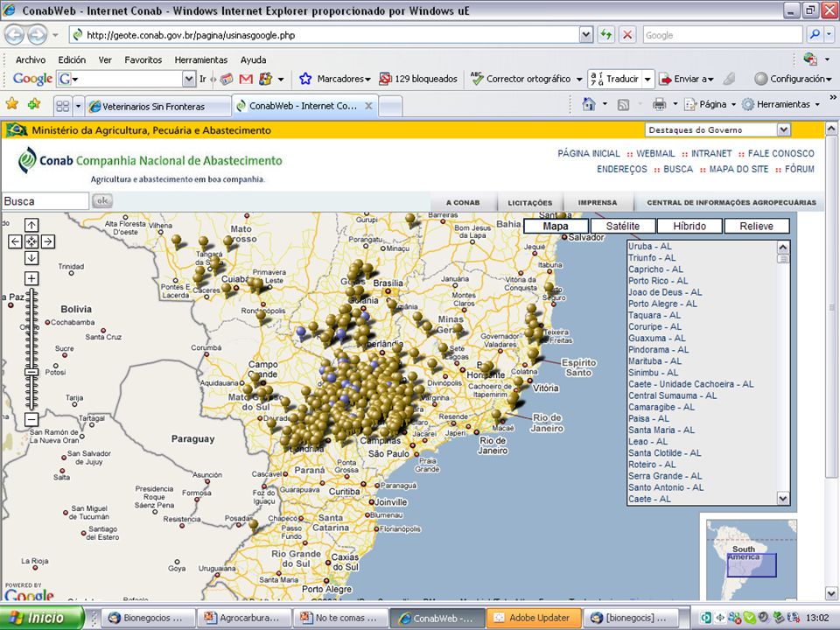Open Configuración in Google toolbar
Image resolution: width=840 pixels, height=630 pixels.
click(793, 79)
